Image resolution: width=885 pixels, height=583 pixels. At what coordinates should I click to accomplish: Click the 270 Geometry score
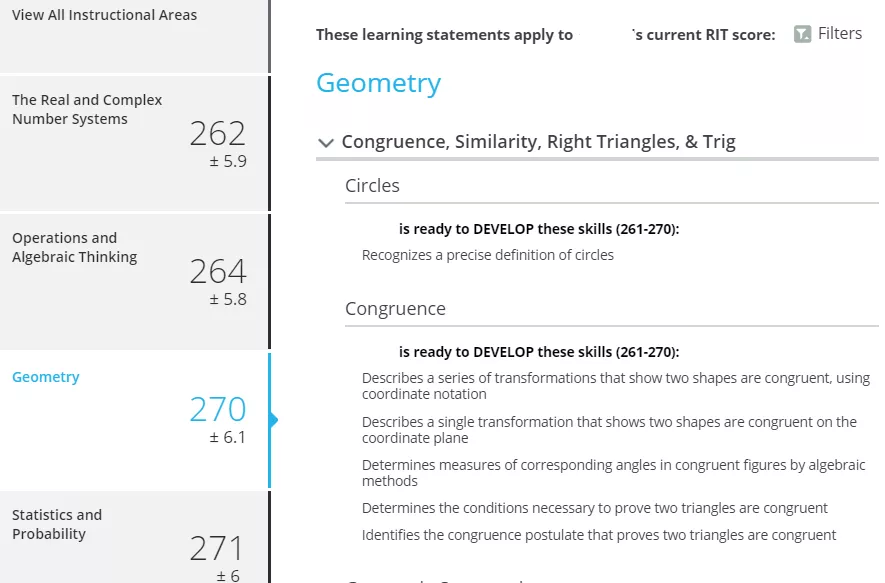click(218, 409)
